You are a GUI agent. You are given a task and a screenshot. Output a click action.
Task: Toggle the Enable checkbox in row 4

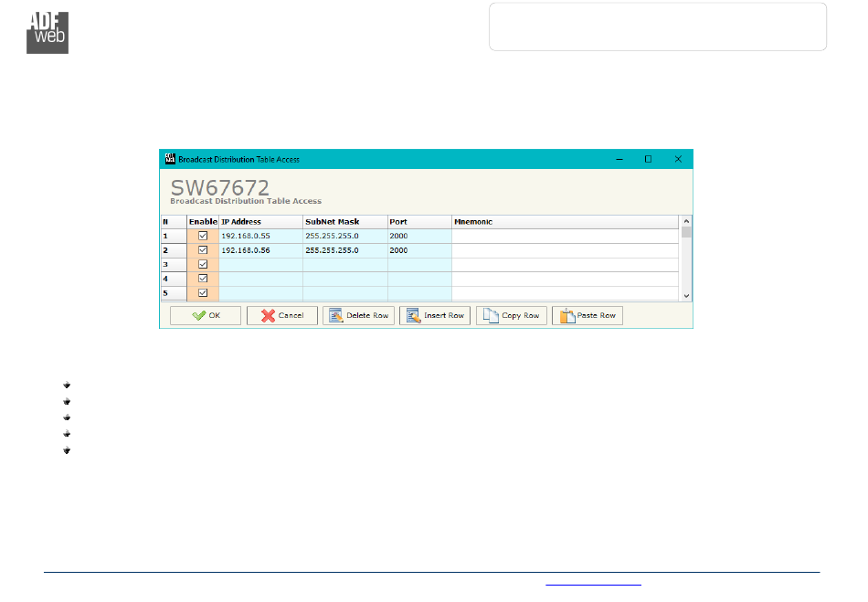click(x=203, y=279)
